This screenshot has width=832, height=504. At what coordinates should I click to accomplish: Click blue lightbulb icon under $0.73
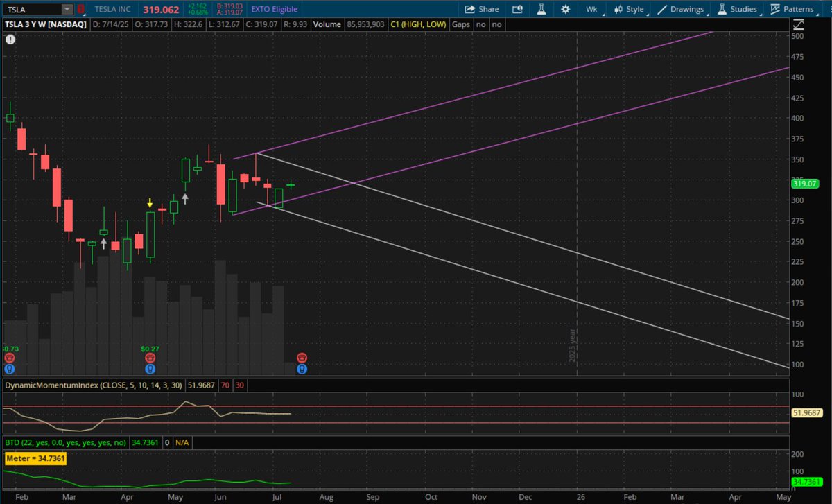[x=8, y=370]
